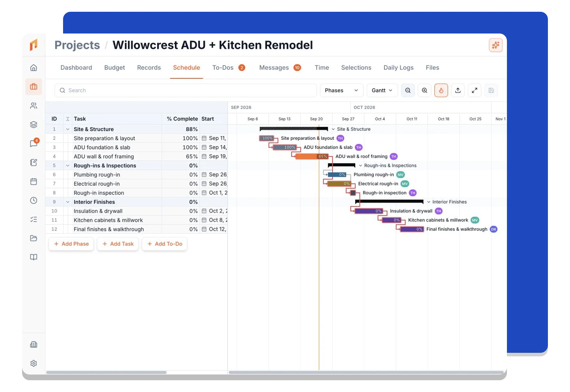Image resolution: width=570 pixels, height=392 pixels.
Task: Click the Rough-in inspection milestone marker
Action: (x=353, y=193)
